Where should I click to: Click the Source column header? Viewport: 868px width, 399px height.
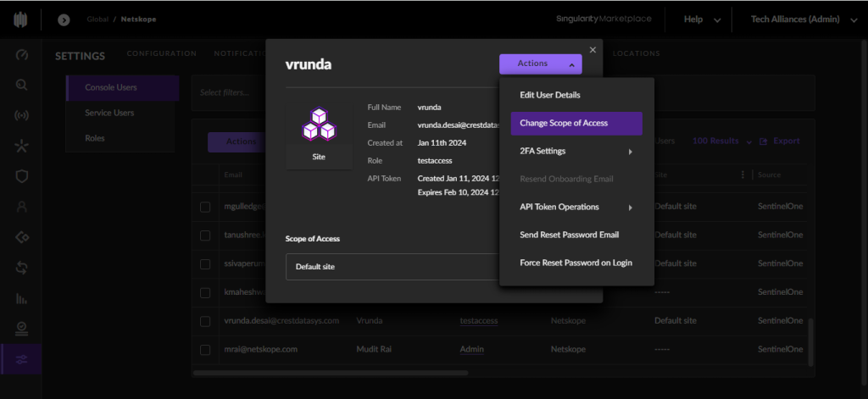(770, 175)
